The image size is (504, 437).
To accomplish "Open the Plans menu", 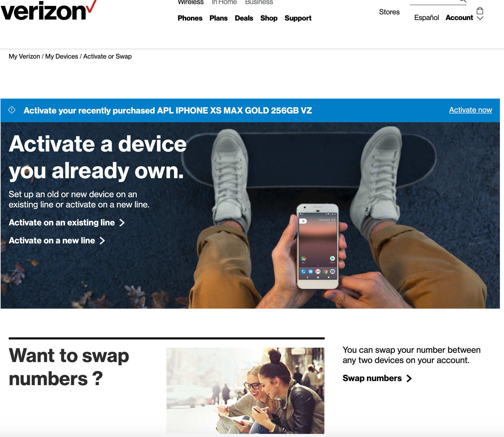I will pos(219,18).
